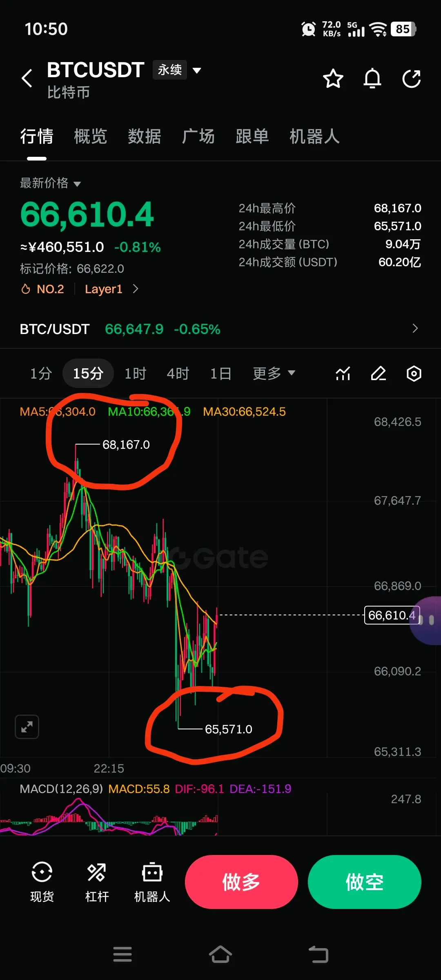The width and height of the screenshot is (441, 980).
Task: Switch to the 数据 tab
Action: pos(144,136)
